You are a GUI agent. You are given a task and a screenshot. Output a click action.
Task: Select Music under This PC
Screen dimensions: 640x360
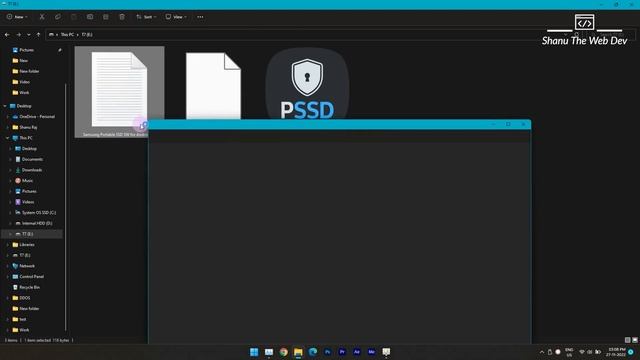coord(27,180)
